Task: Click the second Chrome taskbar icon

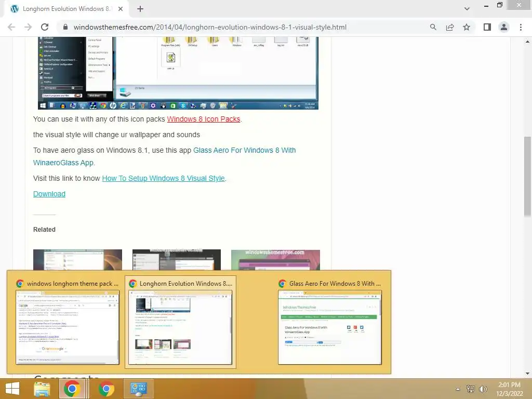Action: click(x=107, y=389)
